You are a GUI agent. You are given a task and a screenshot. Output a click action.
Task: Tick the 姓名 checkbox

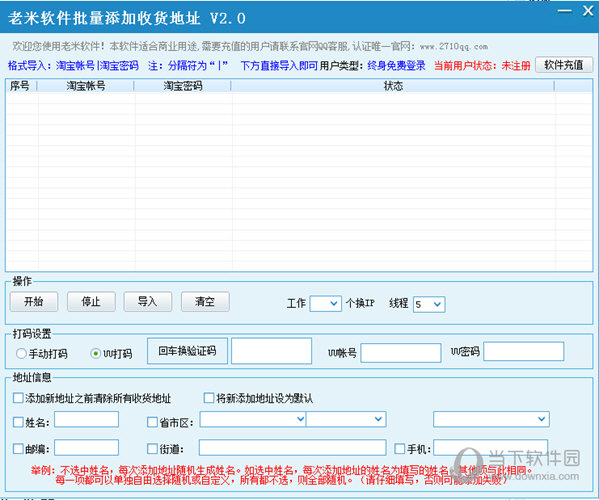point(18,422)
